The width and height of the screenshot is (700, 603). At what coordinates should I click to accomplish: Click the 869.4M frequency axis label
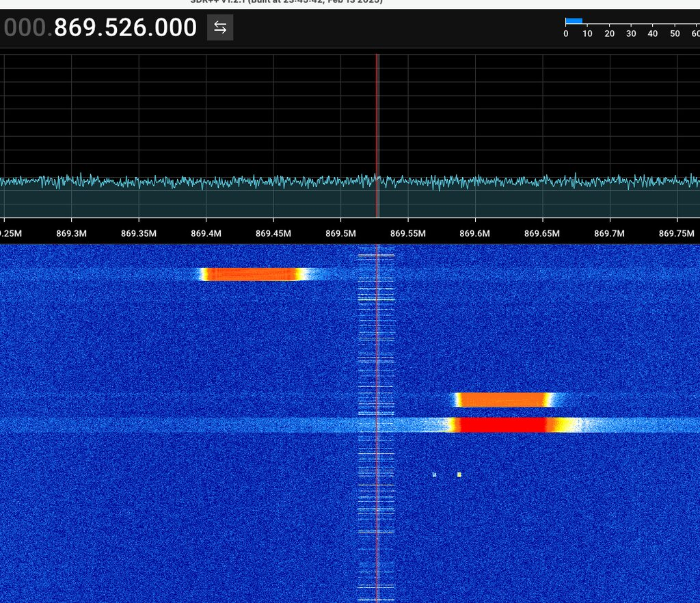206,233
